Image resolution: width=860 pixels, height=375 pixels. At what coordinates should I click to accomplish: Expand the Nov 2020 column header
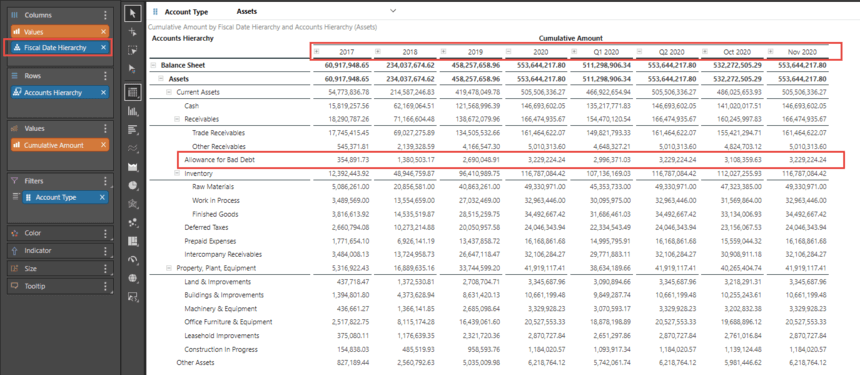pos(771,52)
